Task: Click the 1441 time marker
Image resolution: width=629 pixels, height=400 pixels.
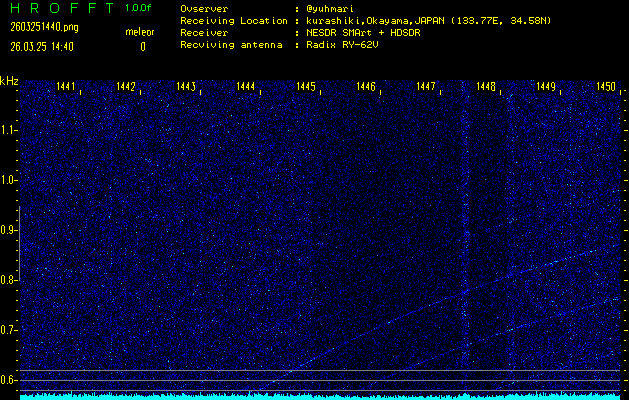Action: 66,88
